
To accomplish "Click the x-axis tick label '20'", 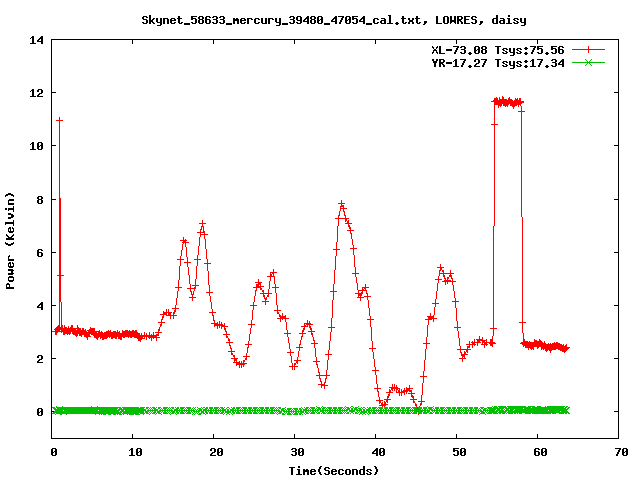I will (x=216, y=452).
